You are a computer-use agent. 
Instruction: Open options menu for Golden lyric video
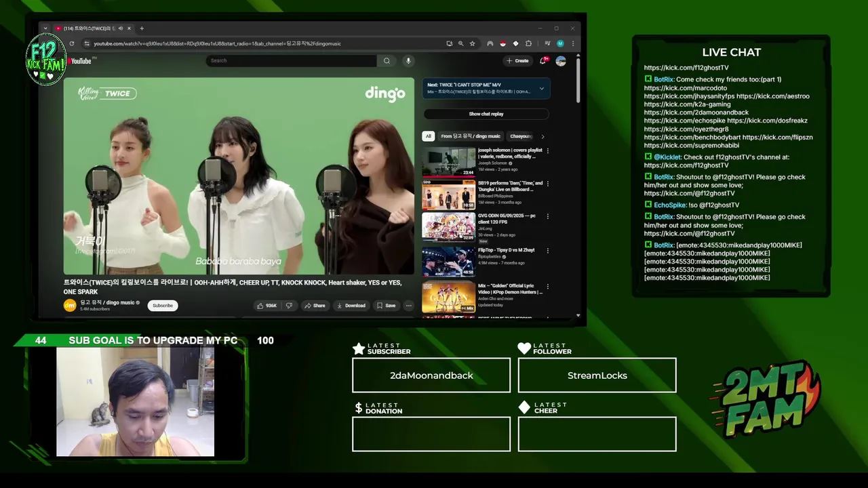pos(548,287)
